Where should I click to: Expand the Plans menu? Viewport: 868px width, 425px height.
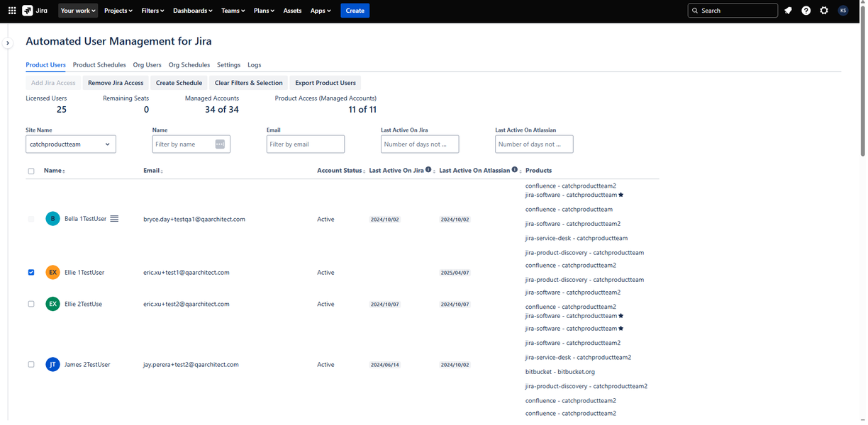[264, 11]
